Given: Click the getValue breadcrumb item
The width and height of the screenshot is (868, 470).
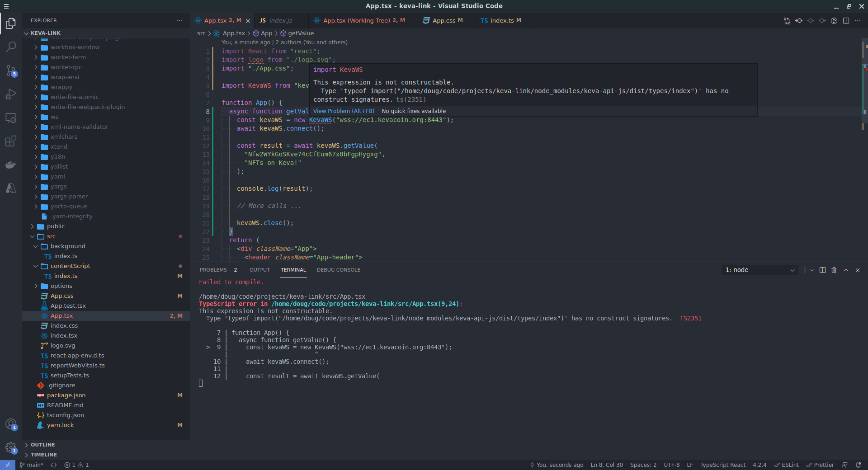Looking at the screenshot, I should pos(300,33).
